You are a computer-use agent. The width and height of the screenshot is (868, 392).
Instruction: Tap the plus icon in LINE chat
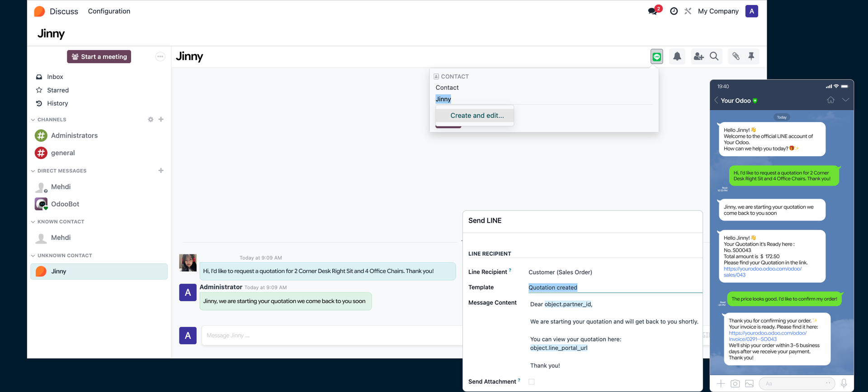click(x=721, y=383)
